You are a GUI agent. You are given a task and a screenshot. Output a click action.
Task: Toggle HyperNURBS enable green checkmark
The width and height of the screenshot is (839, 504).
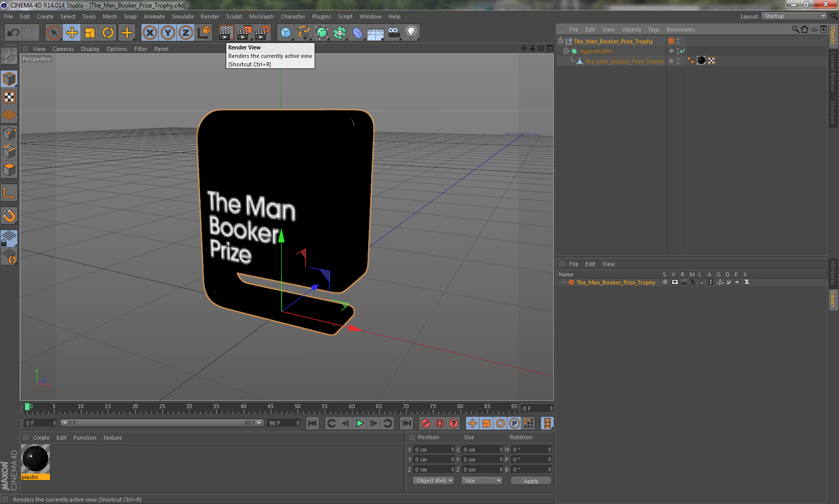coord(683,51)
